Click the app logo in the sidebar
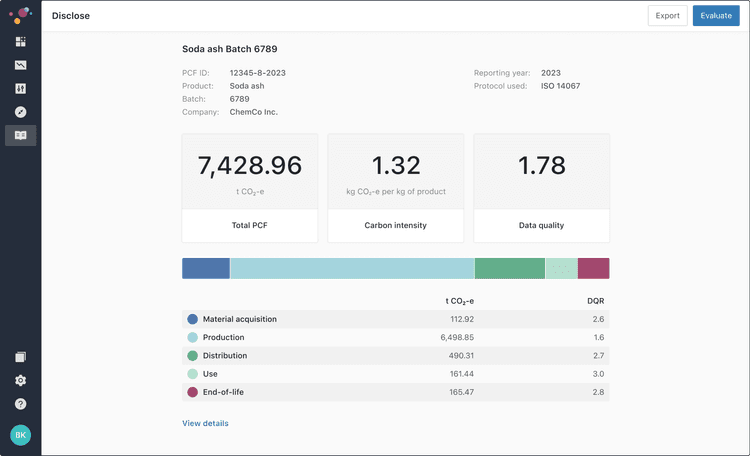Screen dimensions: 750x456 click(20, 15)
